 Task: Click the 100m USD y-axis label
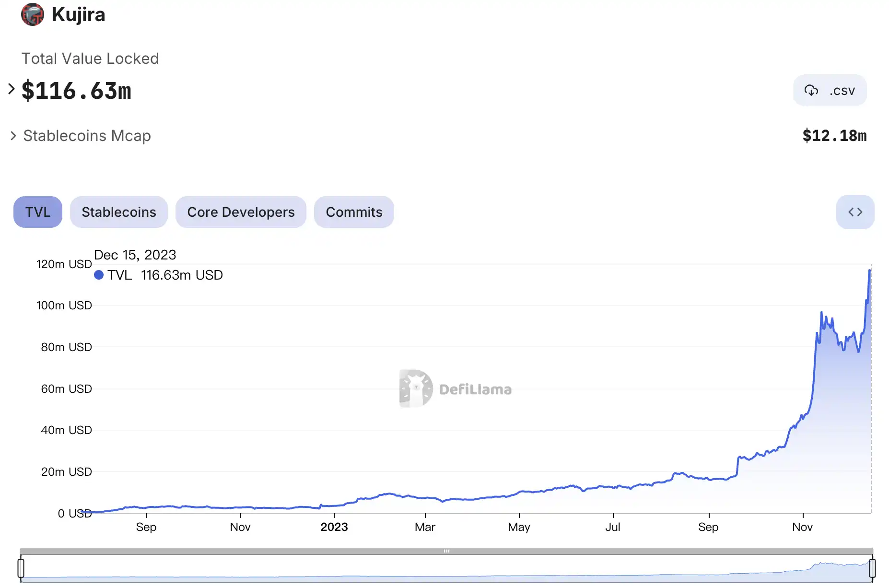point(64,306)
